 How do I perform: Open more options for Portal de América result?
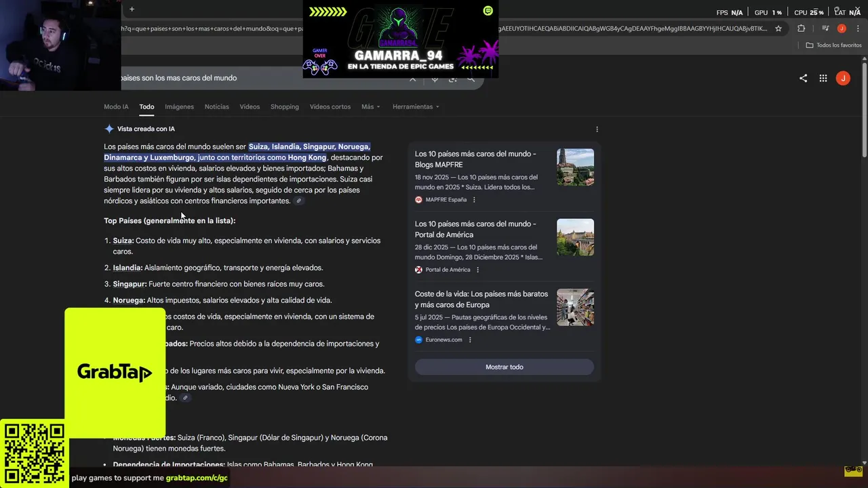click(x=477, y=270)
